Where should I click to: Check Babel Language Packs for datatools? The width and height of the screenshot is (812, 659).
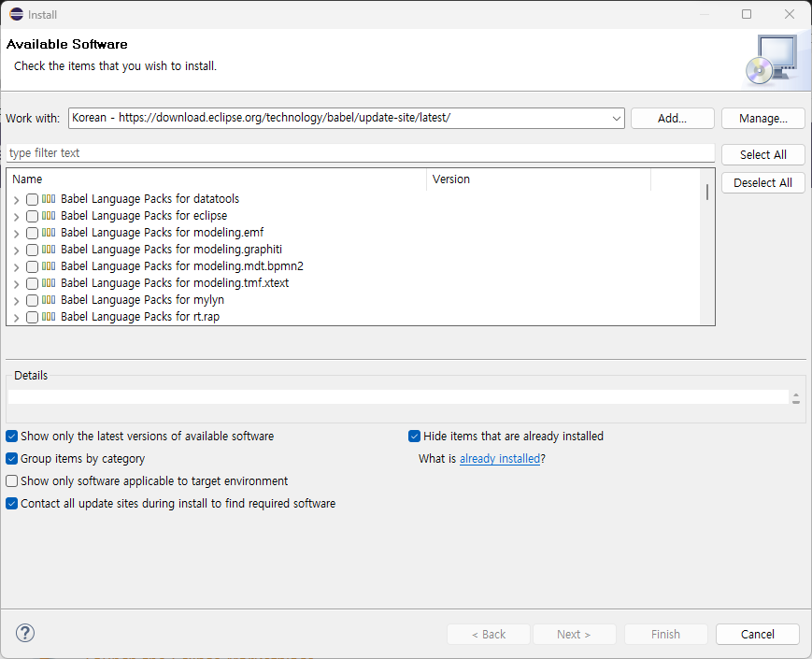click(x=32, y=199)
